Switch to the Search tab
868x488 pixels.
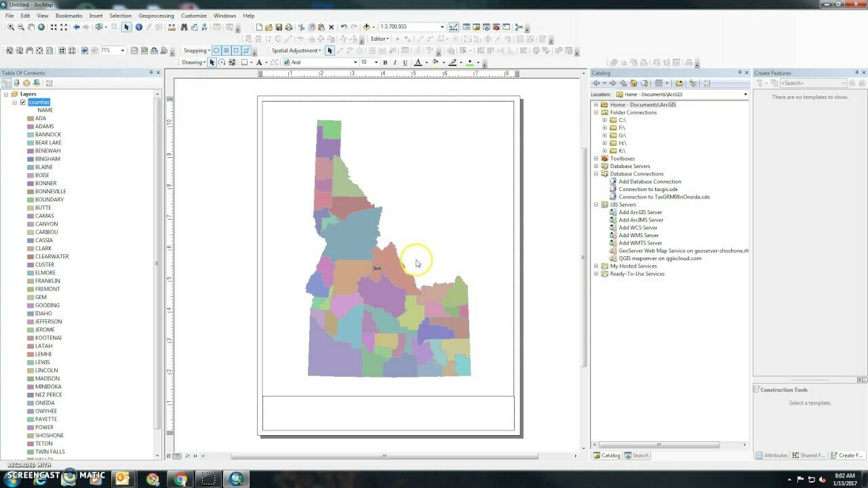637,455
